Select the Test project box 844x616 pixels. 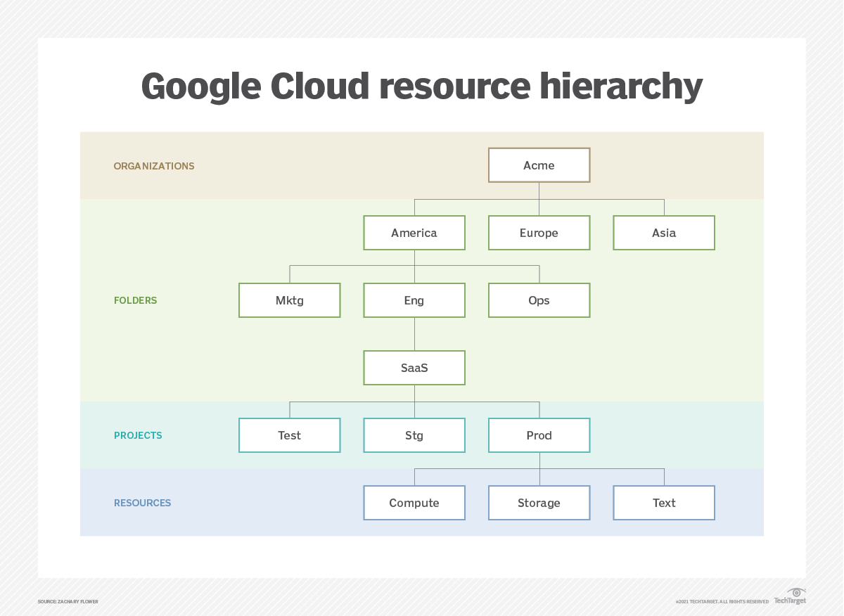coord(290,435)
